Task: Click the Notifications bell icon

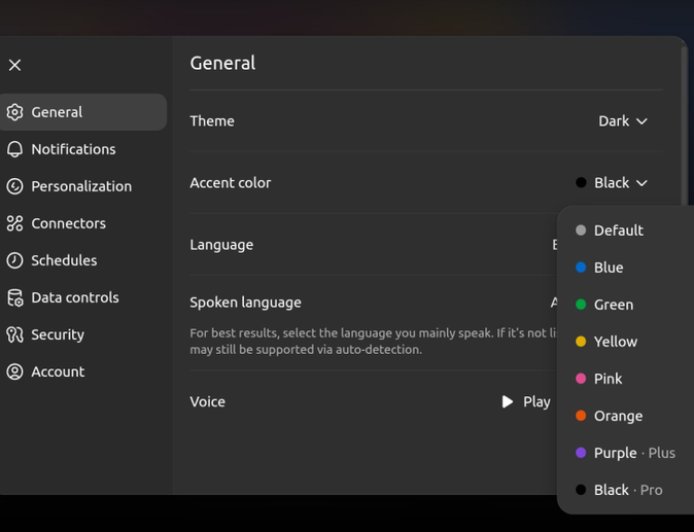Action: (15, 149)
